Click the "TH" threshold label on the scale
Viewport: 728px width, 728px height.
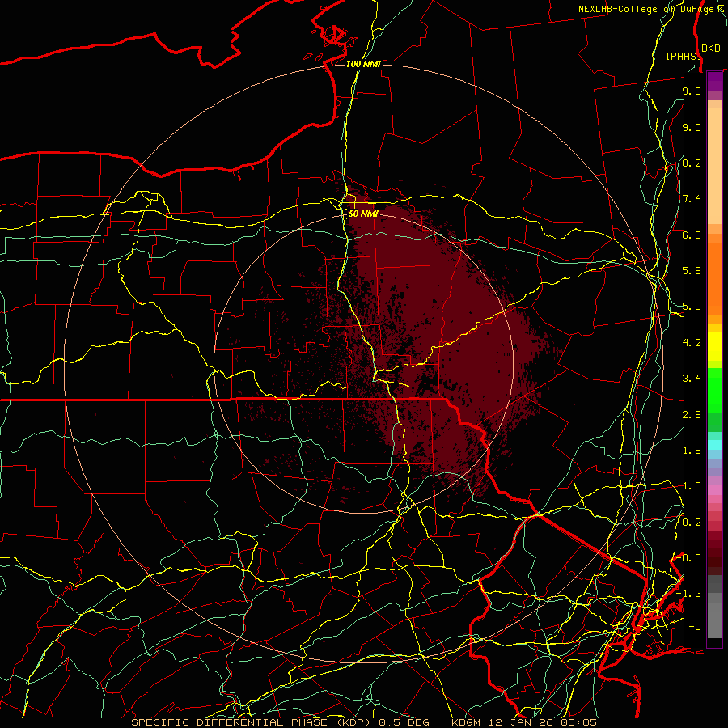pos(695,630)
